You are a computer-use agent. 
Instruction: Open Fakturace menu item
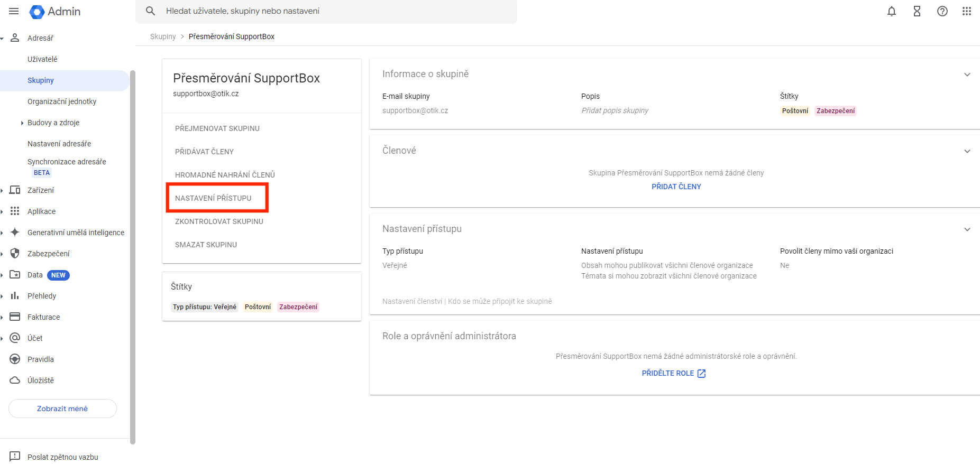(x=44, y=317)
